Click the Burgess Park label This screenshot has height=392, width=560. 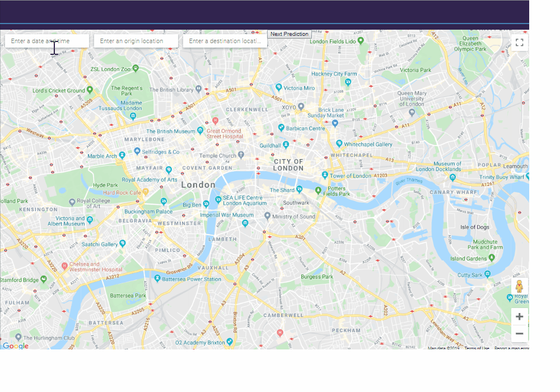point(317,277)
